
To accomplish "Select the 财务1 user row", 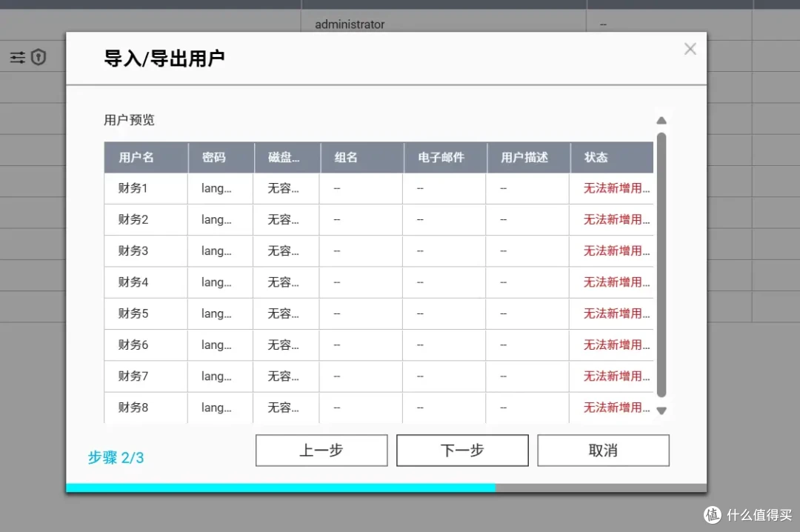I will (379, 188).
